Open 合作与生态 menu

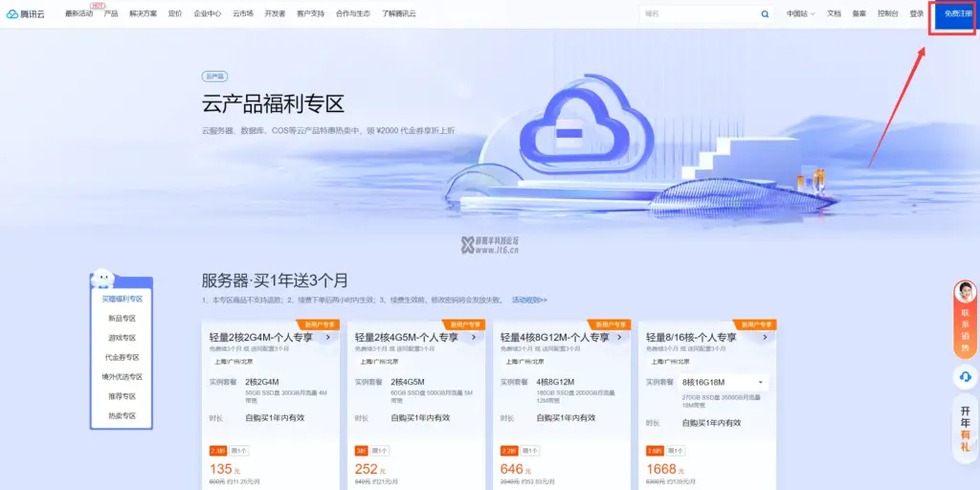pyautogui.click(x=353, y=13)
